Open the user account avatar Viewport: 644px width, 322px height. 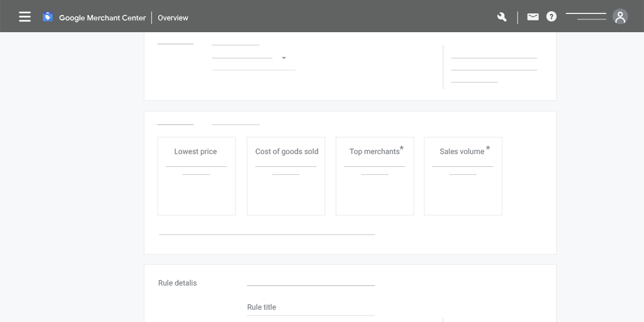[x=620, y=17]
